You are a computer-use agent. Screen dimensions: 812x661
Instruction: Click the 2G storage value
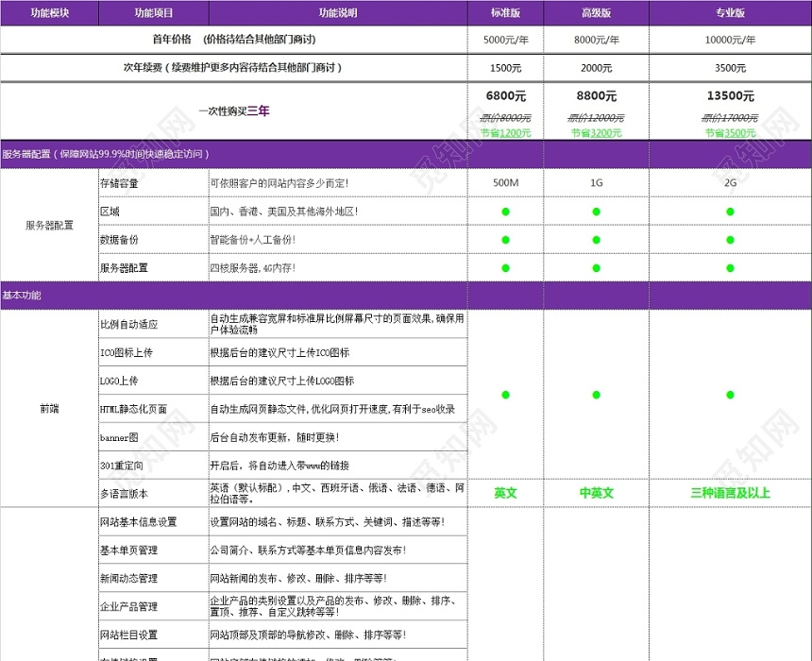[730, 183]
